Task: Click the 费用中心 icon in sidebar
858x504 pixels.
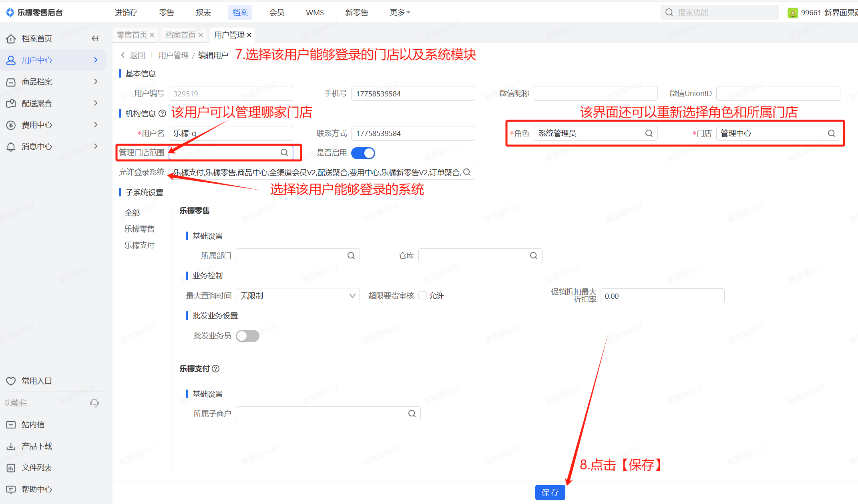Action: click(x=11, y=125)
